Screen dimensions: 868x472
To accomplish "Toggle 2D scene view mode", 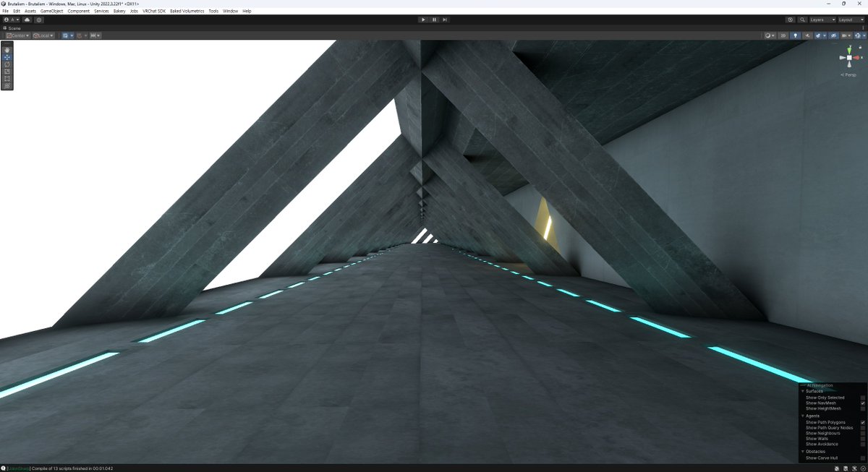I will pyautogui.click(x=783, y=35).
